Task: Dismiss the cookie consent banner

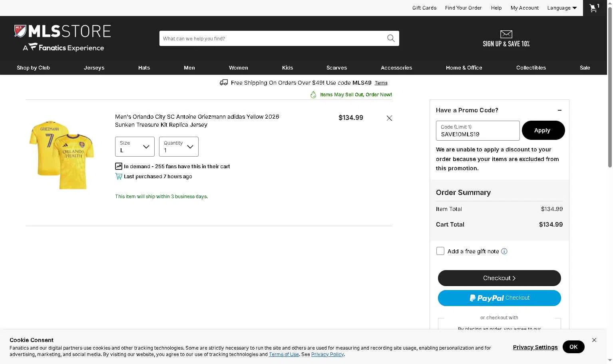Action: (x=594, y=340)
